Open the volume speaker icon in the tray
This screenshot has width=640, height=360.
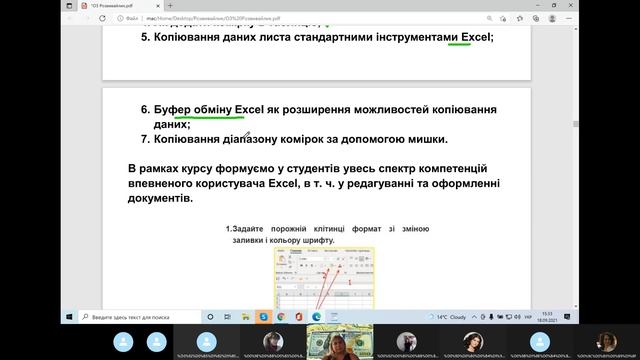tap(517, 317)
